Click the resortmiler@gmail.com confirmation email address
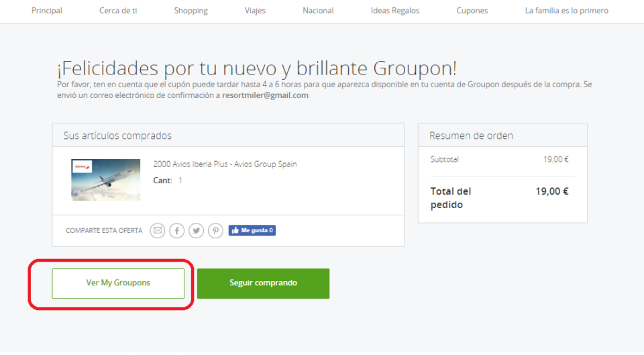Image resolution: width=644 pixels, height=355 pixels. click(x=265, y=95)
